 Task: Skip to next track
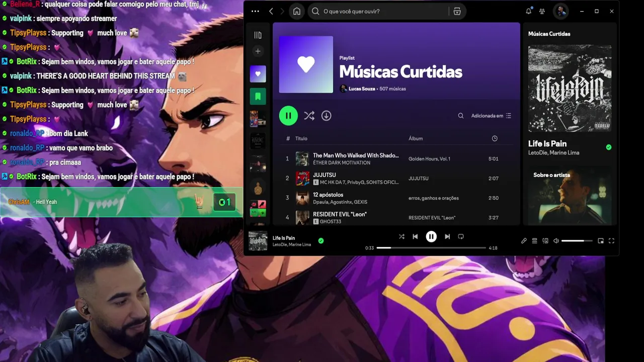click(x=447, y=236)
